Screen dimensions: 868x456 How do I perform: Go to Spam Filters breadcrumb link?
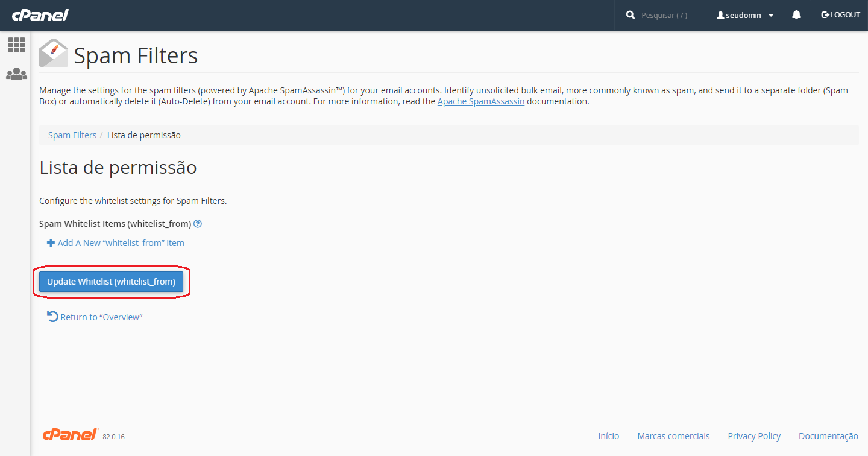click(72, 135)
